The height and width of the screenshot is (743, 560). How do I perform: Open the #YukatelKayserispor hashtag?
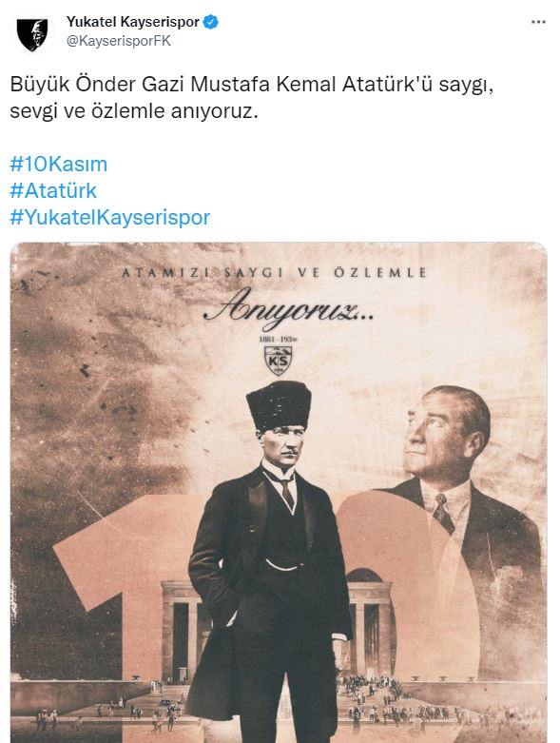click(110, 218)
